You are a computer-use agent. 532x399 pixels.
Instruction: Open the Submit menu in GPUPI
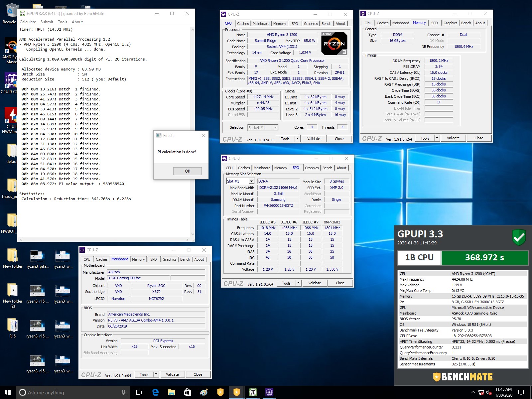[x=47, y=22]
